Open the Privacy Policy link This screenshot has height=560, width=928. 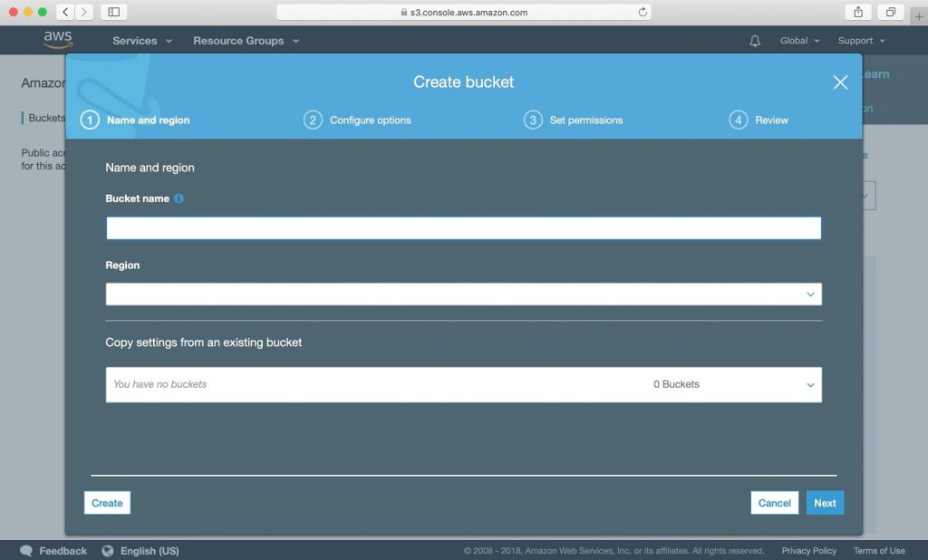coord(808,551)
